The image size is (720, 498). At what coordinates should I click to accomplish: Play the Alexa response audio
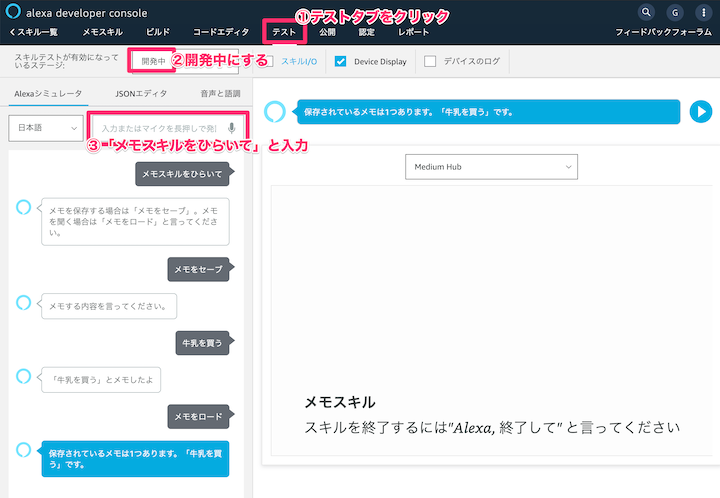pyautogui.click(x=701, y=112)
